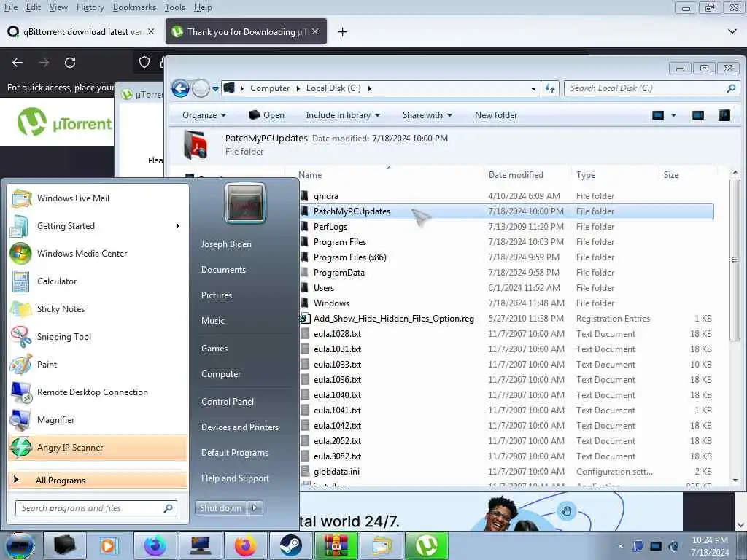Open the change view dropdown arrow
Viewport: 747px width, 560px height.
[673, 115]
